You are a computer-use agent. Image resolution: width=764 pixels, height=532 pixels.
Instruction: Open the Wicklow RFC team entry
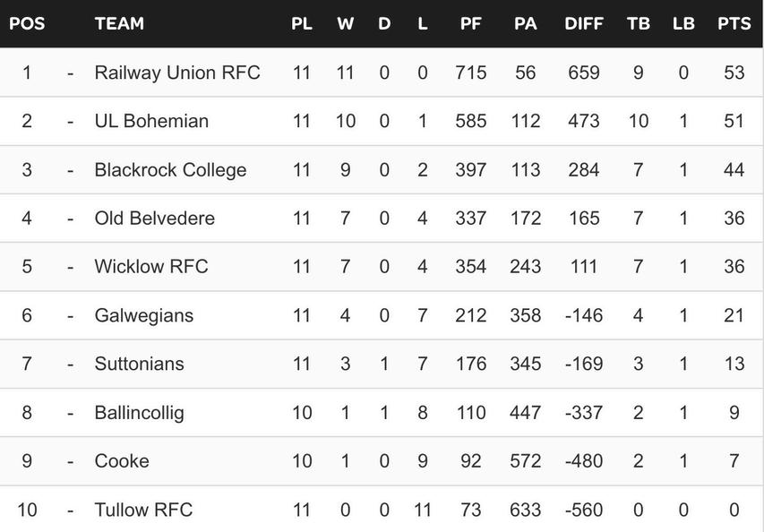151,266
